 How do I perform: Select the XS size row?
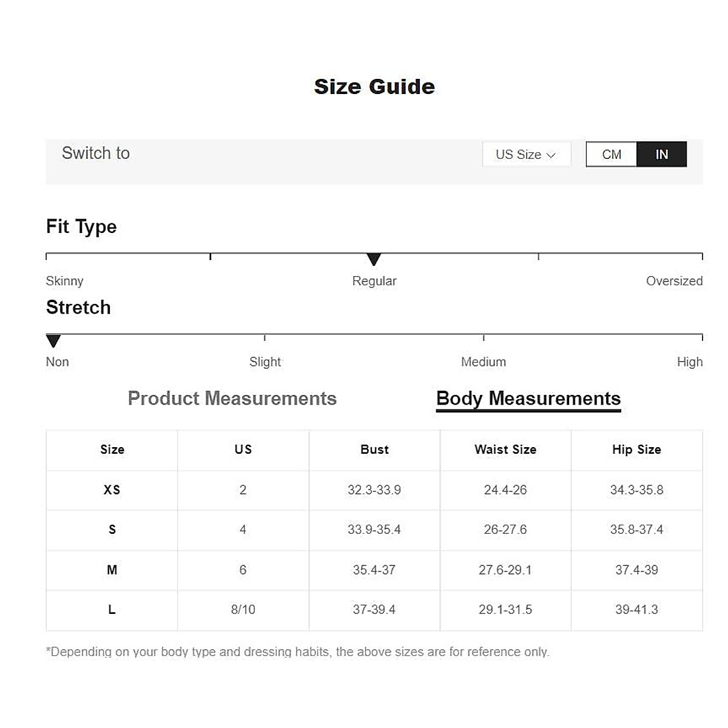[x=112, y=490]
